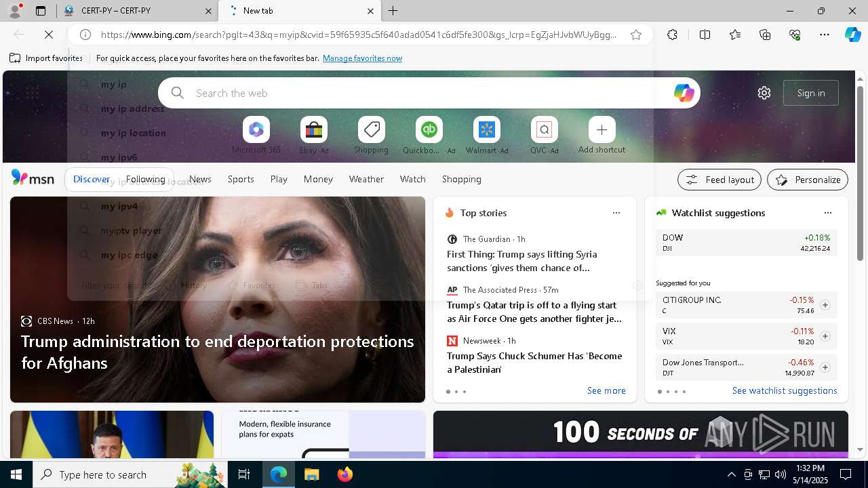Open Copilot from the search box
The image size is (868, 488).
(x=684, y=93)
